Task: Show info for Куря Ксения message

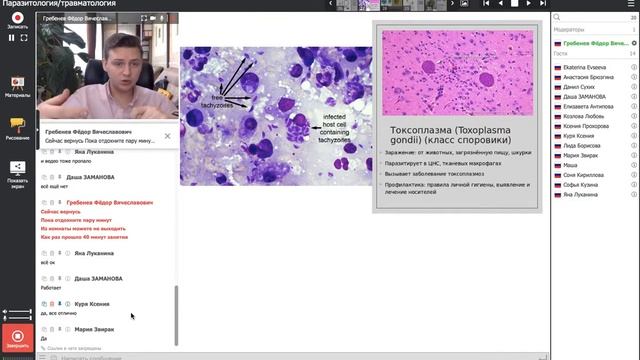Action: point(68,304)
